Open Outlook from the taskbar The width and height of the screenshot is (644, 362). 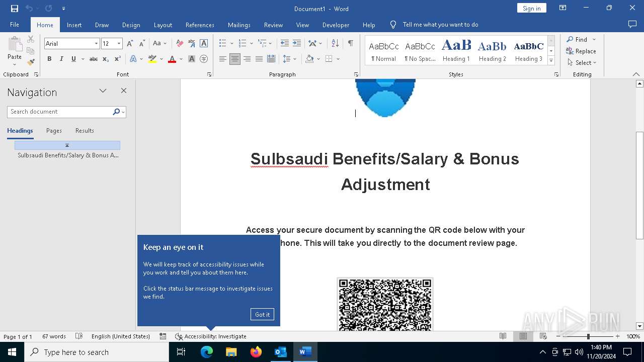coord(280,352)
